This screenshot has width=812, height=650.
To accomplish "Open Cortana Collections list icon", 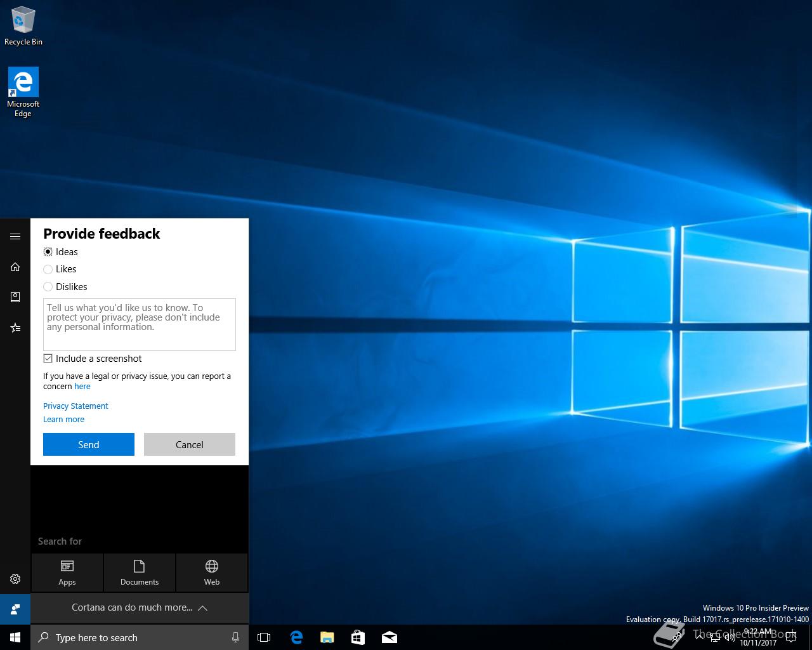I will point(15,328).
